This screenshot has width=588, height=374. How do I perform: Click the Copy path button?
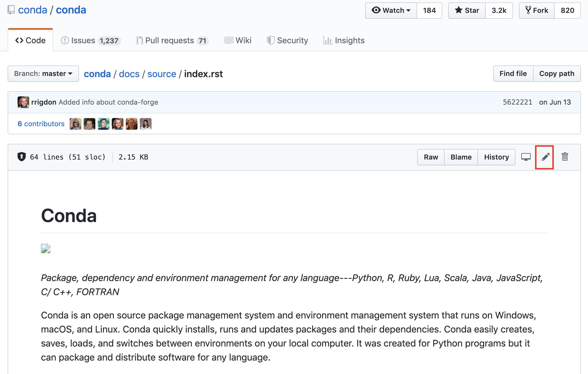[557, 74]
